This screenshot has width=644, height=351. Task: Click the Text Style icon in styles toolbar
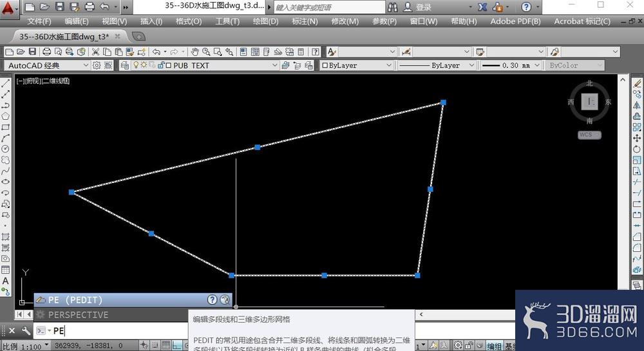coord(332,52)
